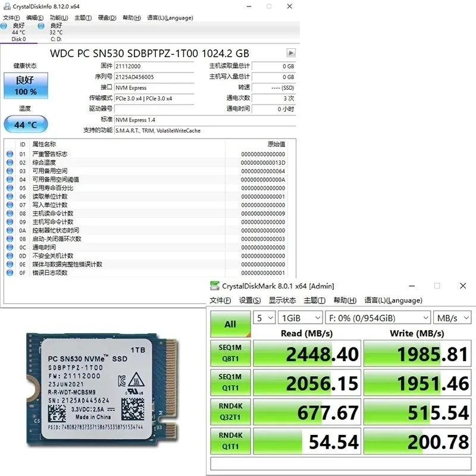The height and width of the screenshot is (476, 476).
Task: Click the empty 驱动器号 field
Action: tap(154, 109)
